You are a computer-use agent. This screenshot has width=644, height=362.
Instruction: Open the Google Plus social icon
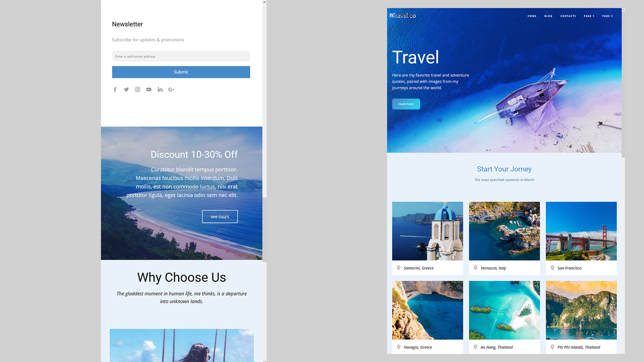click(x=171, y=89)
